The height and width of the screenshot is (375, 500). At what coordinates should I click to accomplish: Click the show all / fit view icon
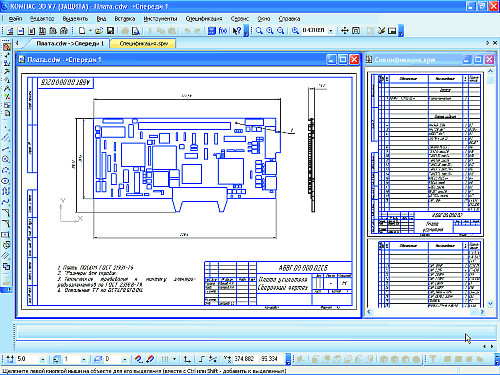[x=356, y=31]
